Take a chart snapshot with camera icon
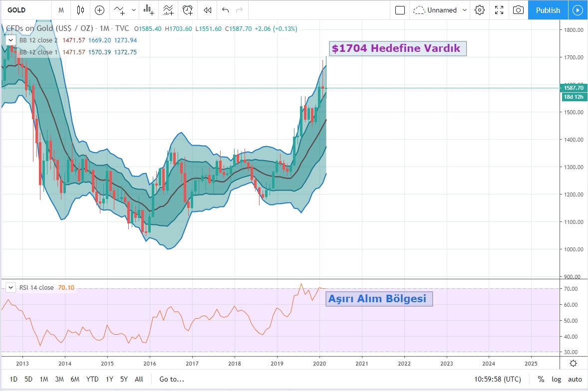Screen dimensions: 588x391 coord(518,10)
